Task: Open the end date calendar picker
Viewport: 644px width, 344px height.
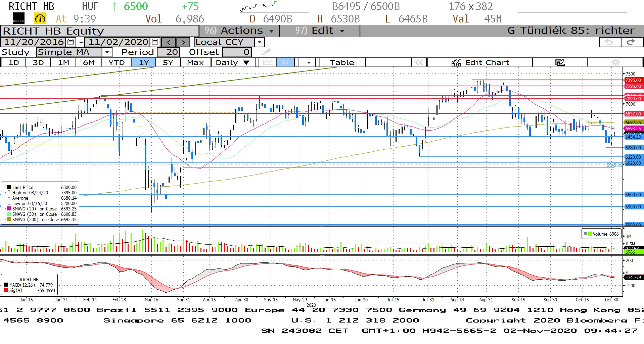Action: pos(155,42)
